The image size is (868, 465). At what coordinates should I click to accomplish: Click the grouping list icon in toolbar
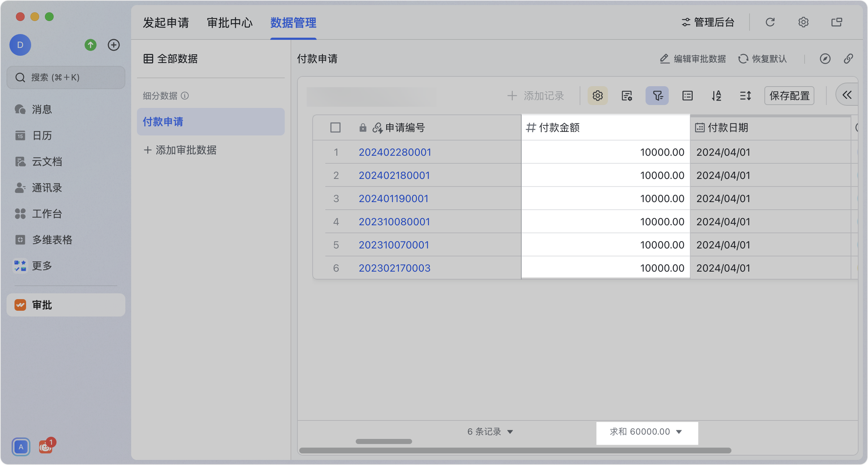click(x=687, y=96)
